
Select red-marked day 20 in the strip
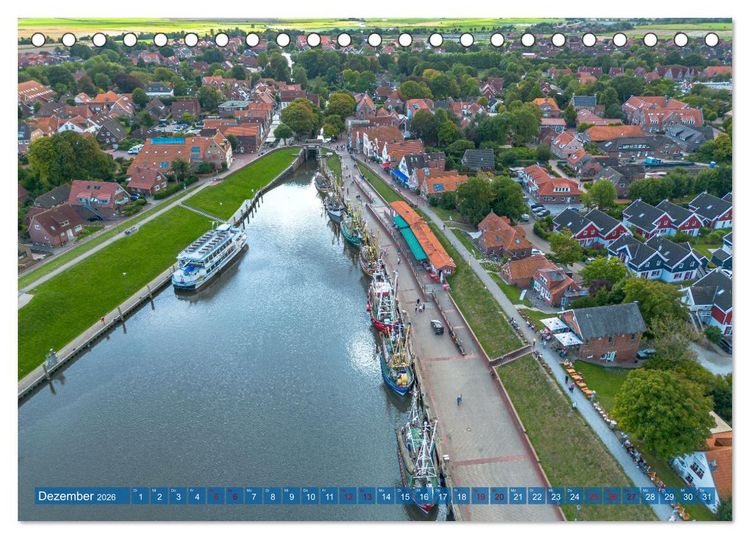[499, 496]
